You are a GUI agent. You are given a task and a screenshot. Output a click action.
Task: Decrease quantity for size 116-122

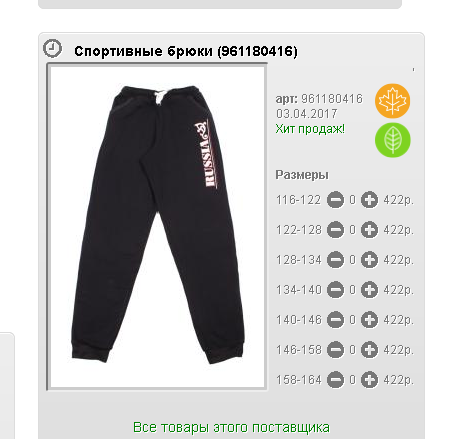pyautogui.click(x=335, y=200)
